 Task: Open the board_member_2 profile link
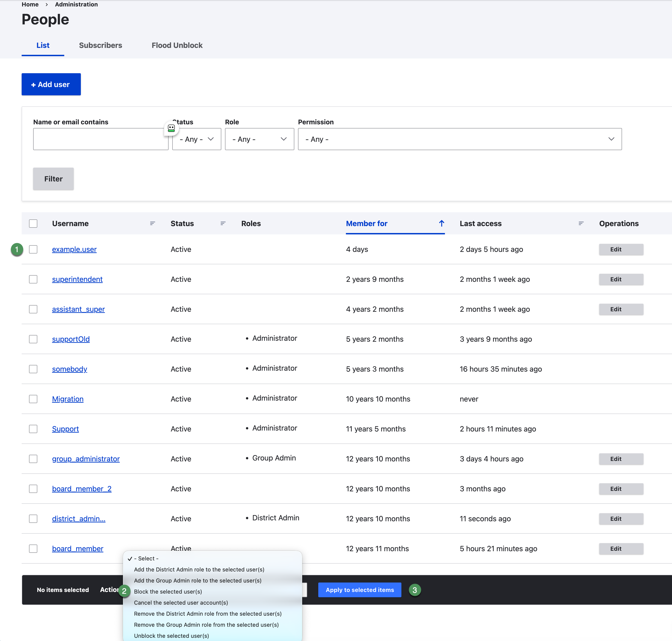point(82,489)
